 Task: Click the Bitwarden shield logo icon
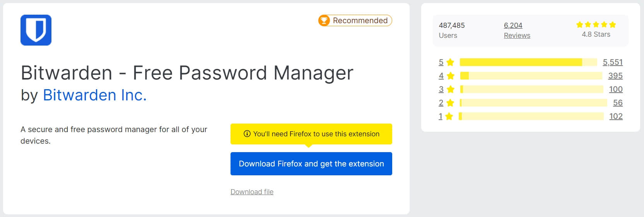coord(36,30)
